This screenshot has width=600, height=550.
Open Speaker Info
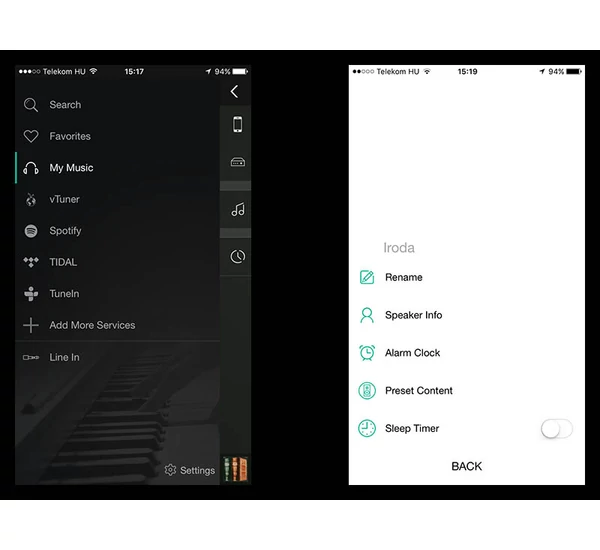413,315
